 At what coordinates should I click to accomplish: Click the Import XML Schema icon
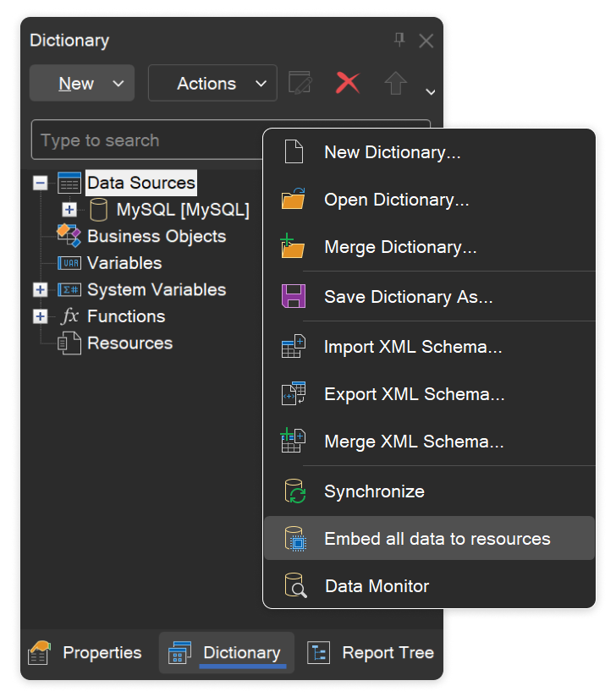tap(294, 346)
